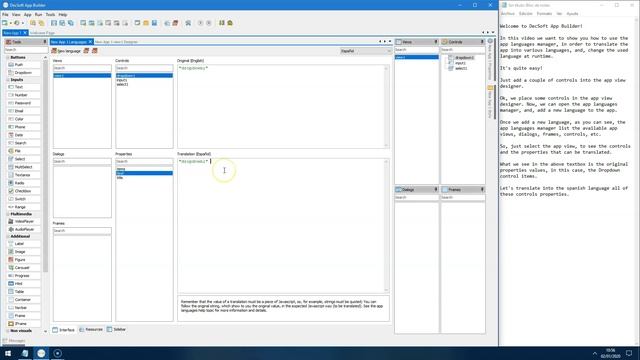Image resolution: width=640 pixels, height=360 pixels.
Task: Open Archivo menu in Notepad window
Action: coord(507,13)
